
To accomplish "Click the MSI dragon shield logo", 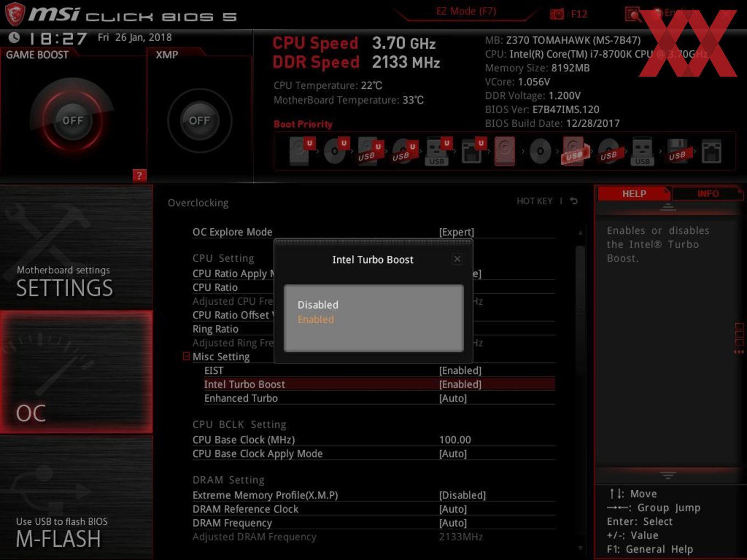I will (x=14, y=14).
